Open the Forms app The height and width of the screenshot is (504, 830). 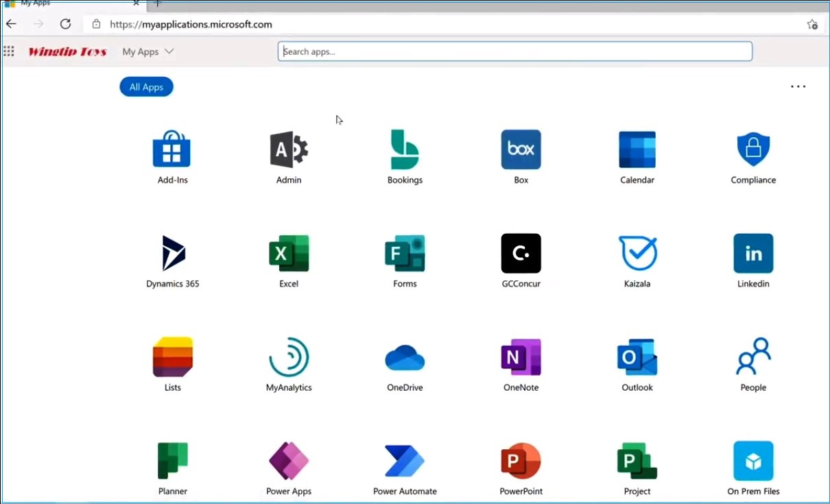click(x=405, y=261)
